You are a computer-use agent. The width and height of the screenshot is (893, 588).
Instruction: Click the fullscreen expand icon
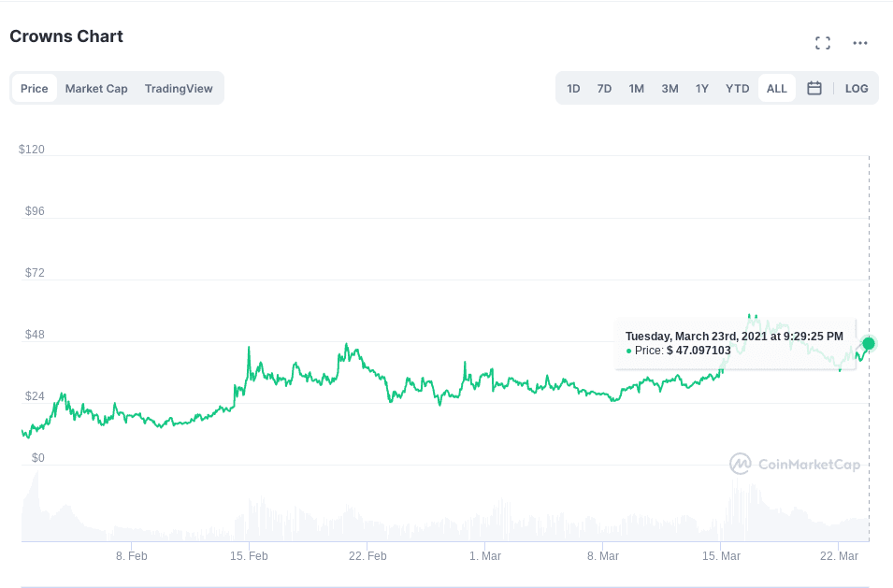click(823, 43)
